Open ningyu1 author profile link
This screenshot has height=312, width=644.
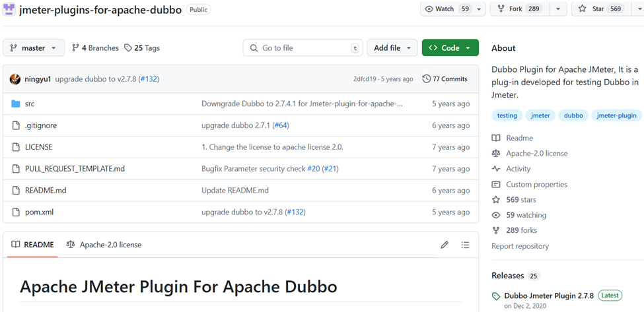click(38, 79)
